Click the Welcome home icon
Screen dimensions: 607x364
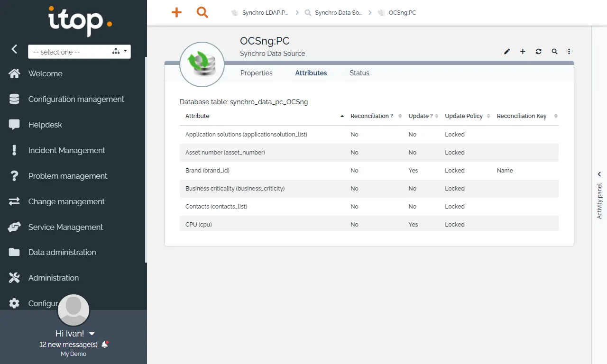pyautogui.click(x=14, y=73)
